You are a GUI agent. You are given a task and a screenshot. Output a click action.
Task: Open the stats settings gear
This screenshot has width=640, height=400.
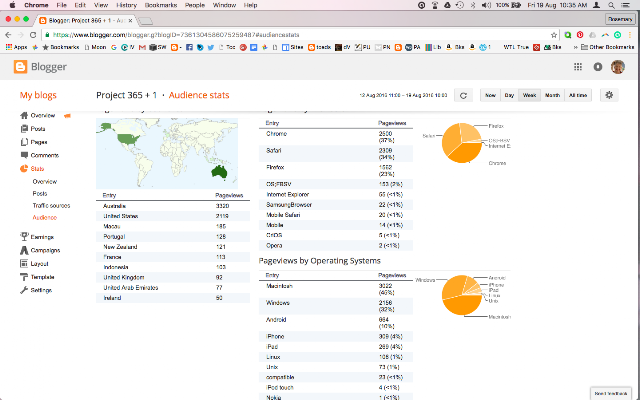pyautogui.click(x=609, y=95)
